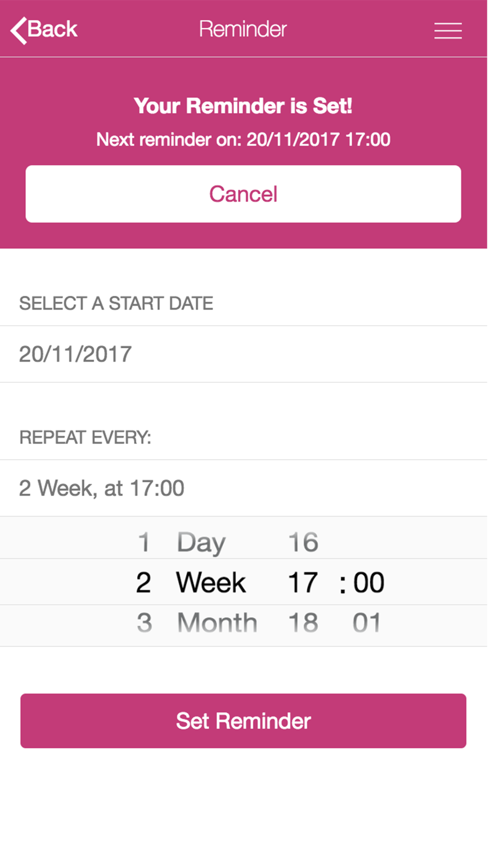Select 3 in the interval number picker
The image size is (488, 868).
pos(144,622)
